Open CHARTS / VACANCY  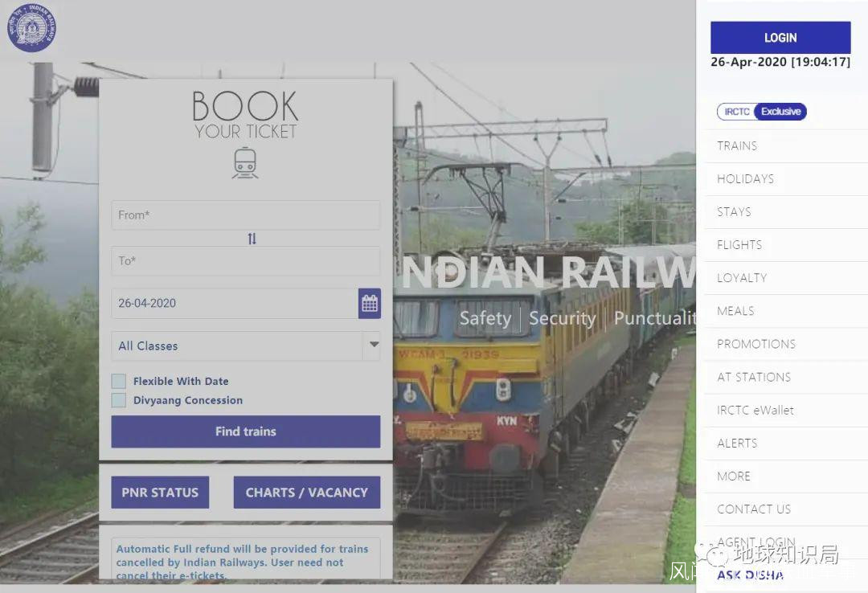tap(307, 493)
